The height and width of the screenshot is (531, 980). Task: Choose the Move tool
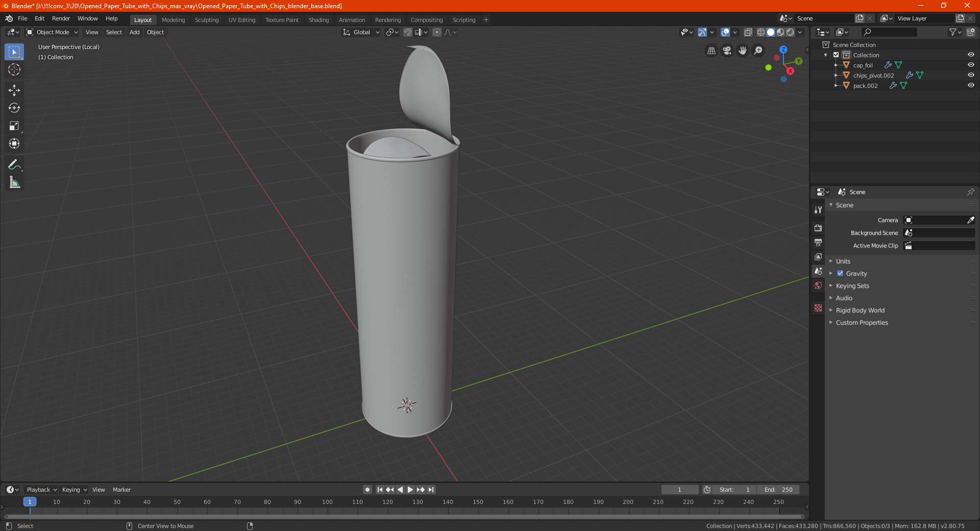[14, 90]
